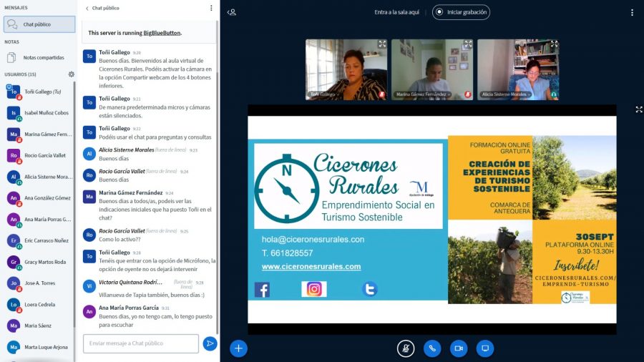Toggle share webcam button
This screenshot has width=644, height=362.
459,348
